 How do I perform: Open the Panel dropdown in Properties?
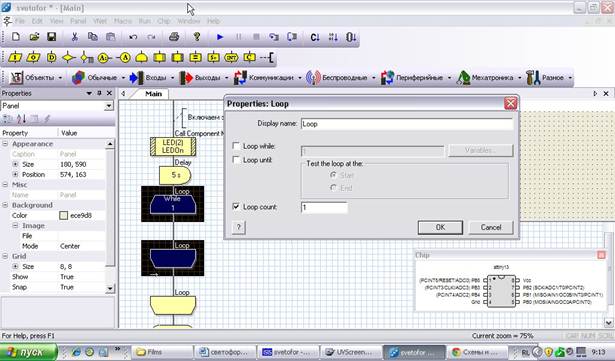tap(109, 106)
